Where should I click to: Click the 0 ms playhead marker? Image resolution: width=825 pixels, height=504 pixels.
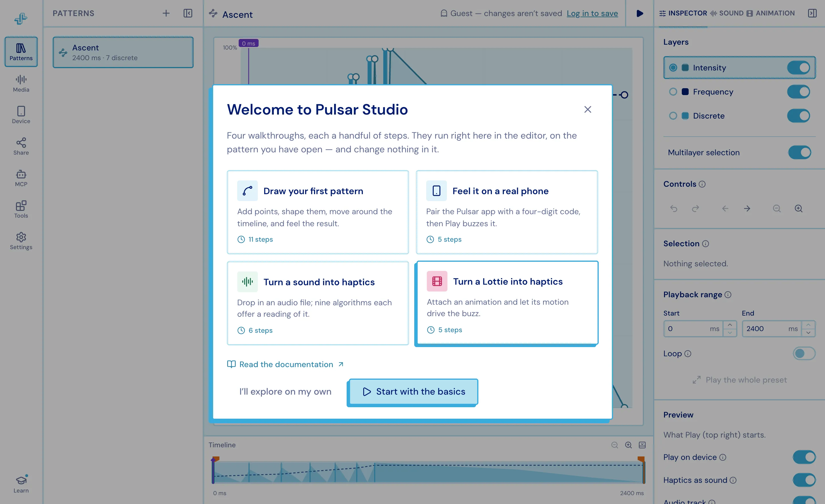248,43
